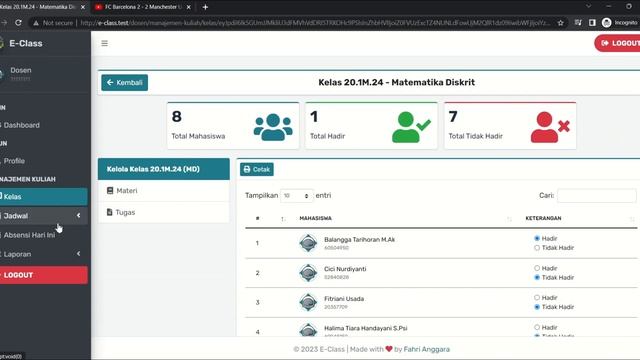Screen dimensions: 640x360
Task: Click the Cetak print button
Action: [257, 169]
